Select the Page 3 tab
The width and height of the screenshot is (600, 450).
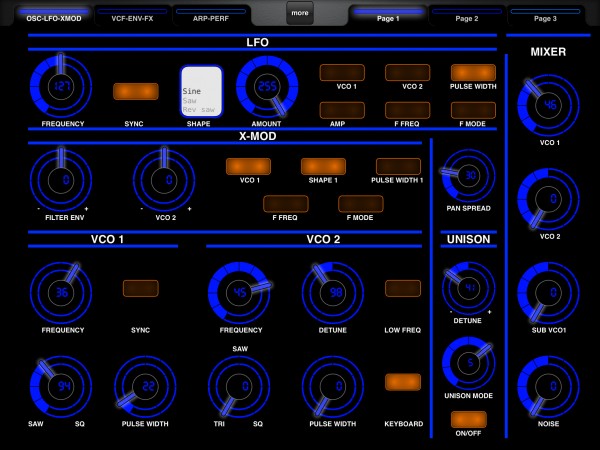tap(545, 15)
